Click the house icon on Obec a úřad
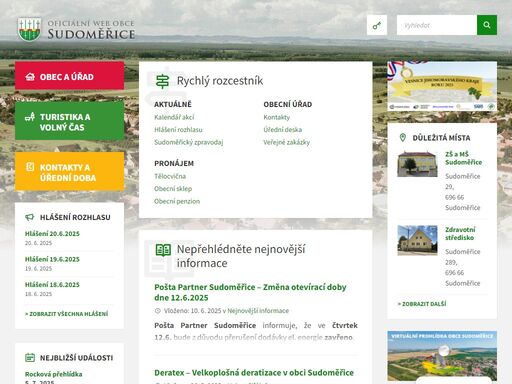Screen dimensions: 512x384 [x=30, y=77]
